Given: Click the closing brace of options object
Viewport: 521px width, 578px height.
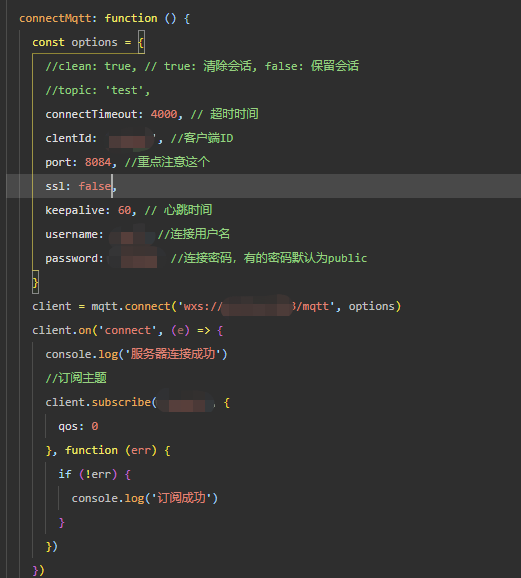Looking at the screenshot, I should (35, 283).
